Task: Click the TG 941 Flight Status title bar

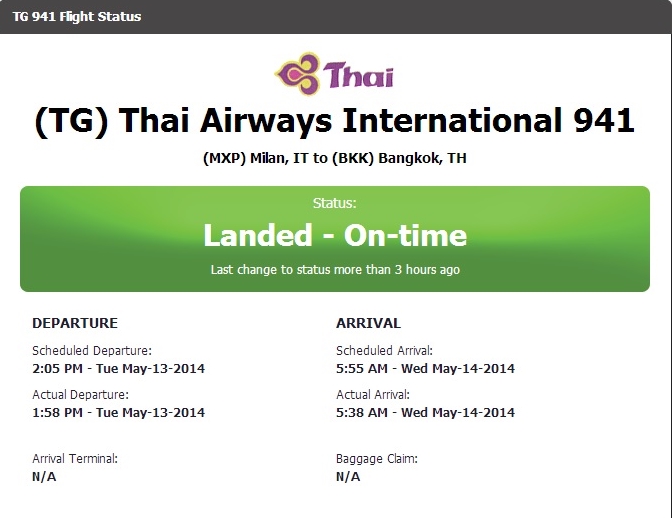Action: tap(336, 17)
